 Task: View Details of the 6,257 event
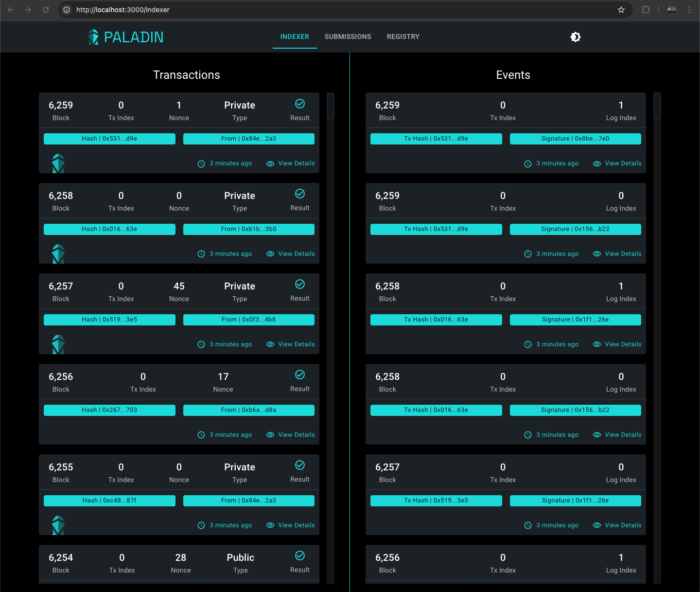(x=617, y=525)
